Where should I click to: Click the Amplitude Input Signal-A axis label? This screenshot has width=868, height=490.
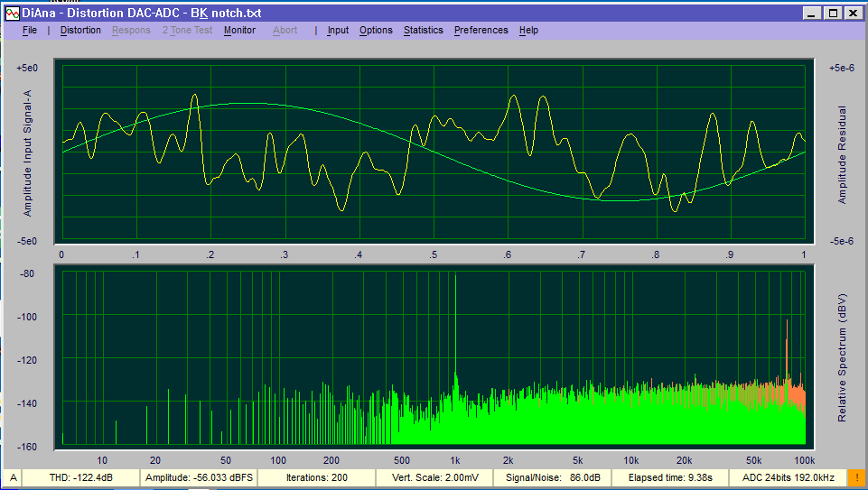click(27, 153)
